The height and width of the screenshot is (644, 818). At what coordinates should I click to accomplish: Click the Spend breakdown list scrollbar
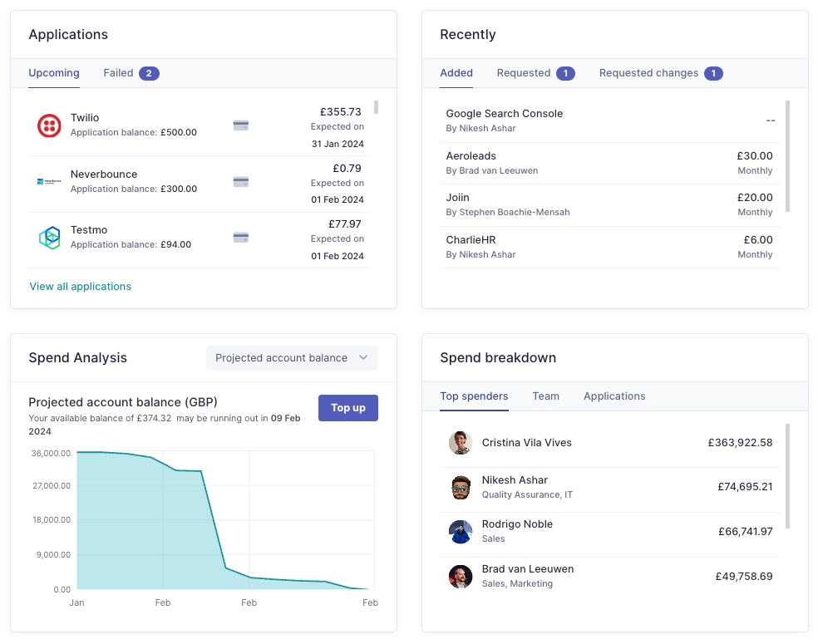[x=788, y=476]
